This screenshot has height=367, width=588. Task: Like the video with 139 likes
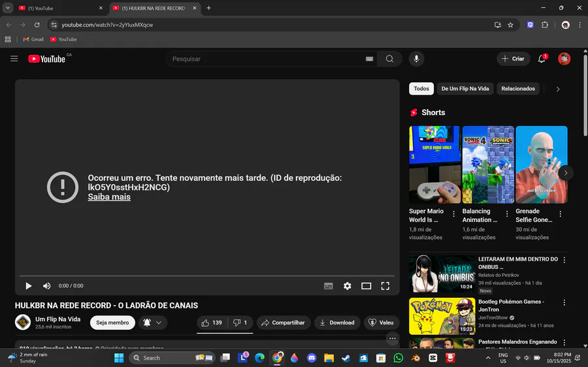(x=212, y=323)
